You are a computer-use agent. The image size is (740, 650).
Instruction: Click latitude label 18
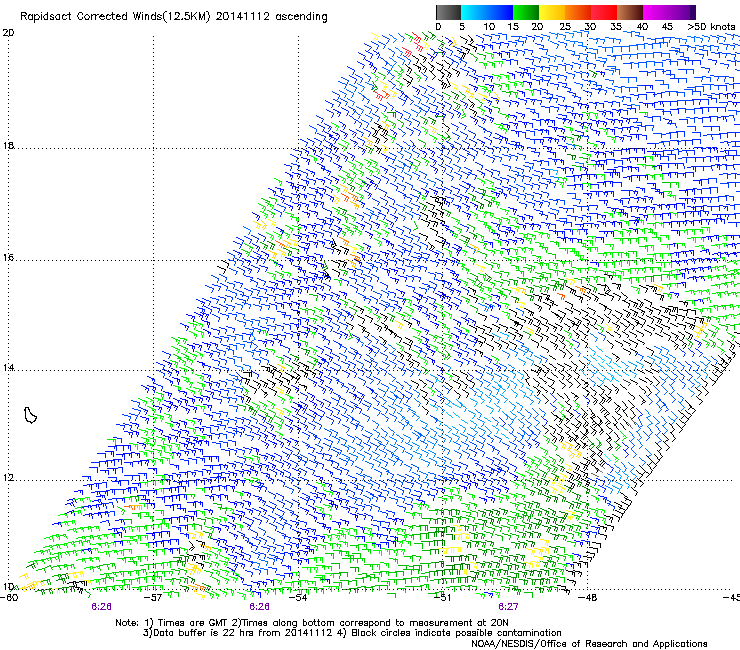pos(8,146)
